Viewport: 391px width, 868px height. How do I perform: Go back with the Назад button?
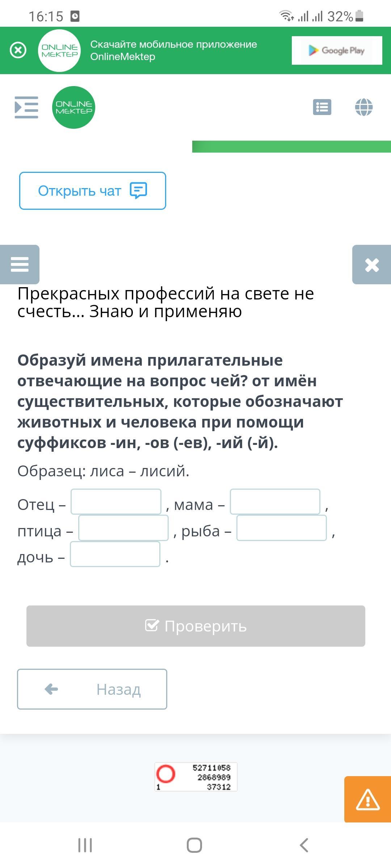[92, 689]
